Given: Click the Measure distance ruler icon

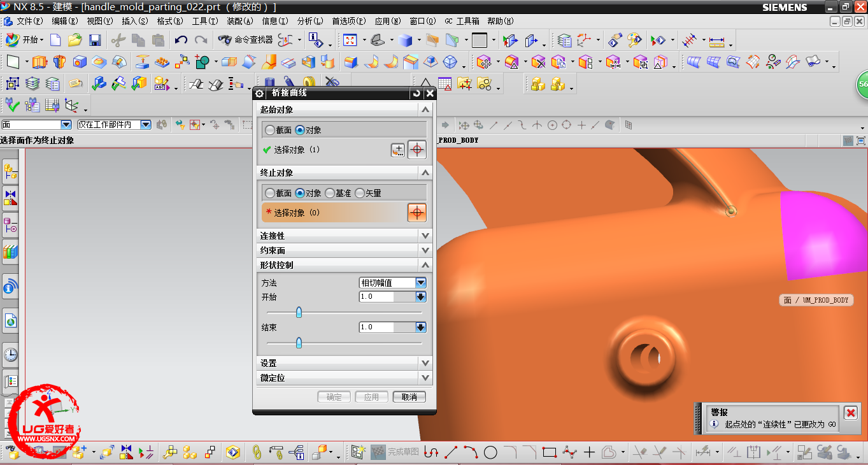Looking at the screenshot, I should (717, 41).
